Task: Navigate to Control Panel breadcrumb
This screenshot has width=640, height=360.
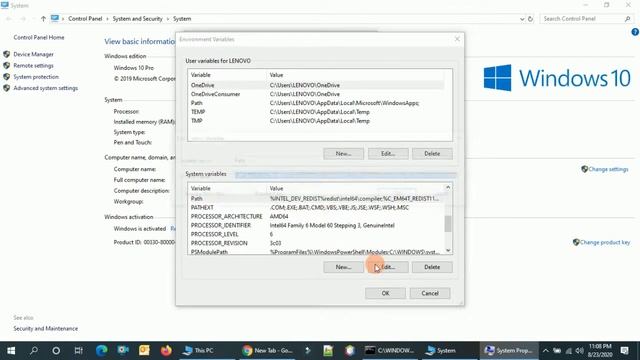Action: point(85,19)
